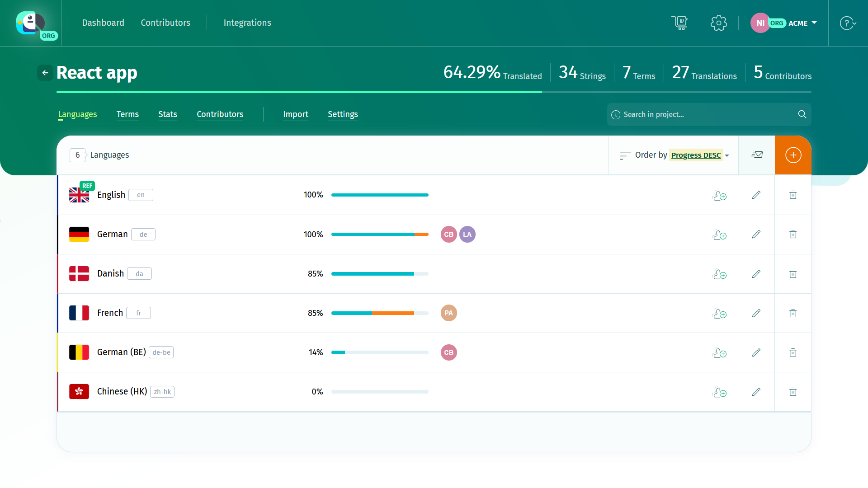Delete the Chinese (HK) language
868x488 pixels.
point(793,392)
